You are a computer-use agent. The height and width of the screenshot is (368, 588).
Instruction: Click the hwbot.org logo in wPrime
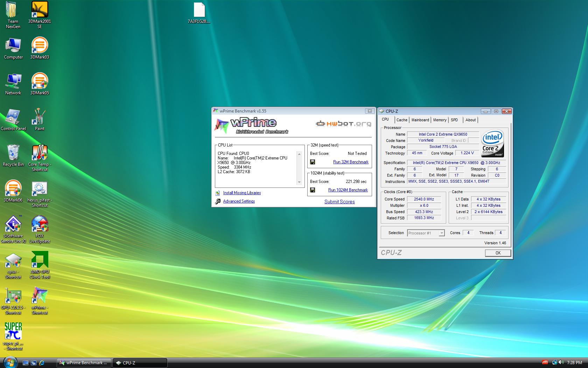pyautogui.click(x=343, y=124)
